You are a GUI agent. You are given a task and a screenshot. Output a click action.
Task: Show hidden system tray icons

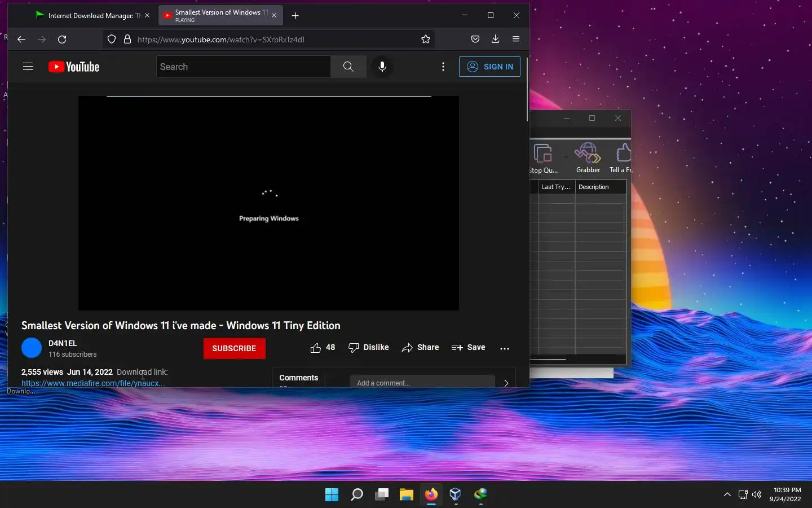[727, 494]
